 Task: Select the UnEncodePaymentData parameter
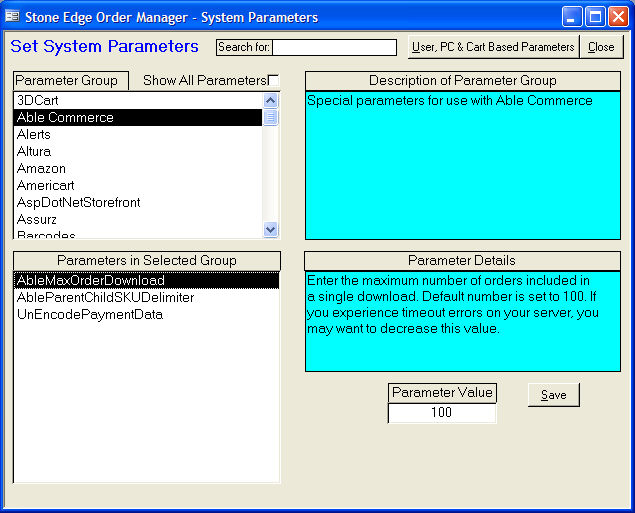(x=146, y=314)
